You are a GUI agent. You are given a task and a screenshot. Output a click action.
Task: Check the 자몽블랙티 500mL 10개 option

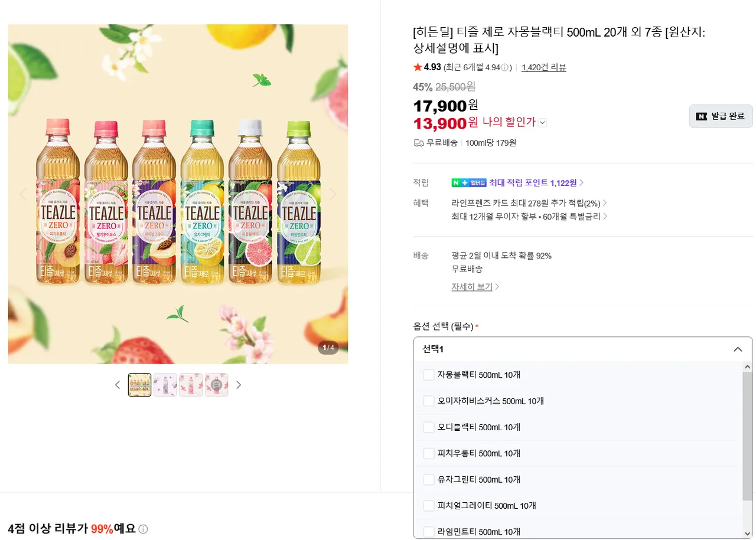[x=429, y=375]
